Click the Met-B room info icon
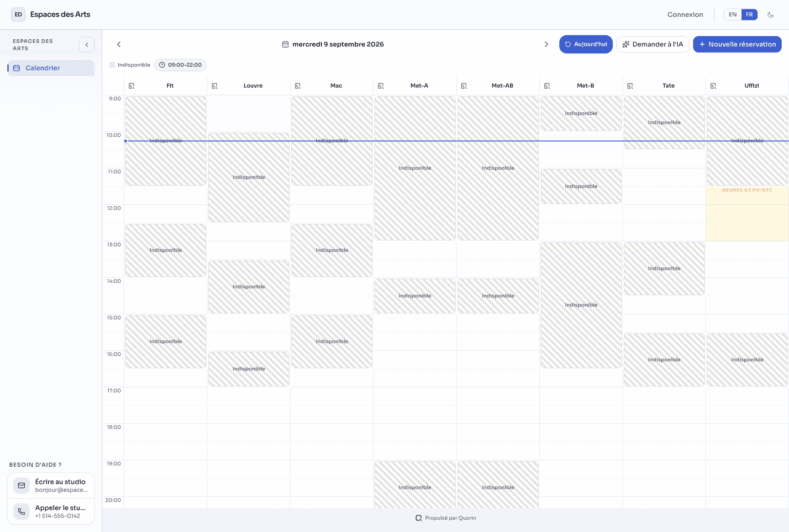The height and width of the screenshot is (532, 789). pyautogui.click(x=547, y=86)
